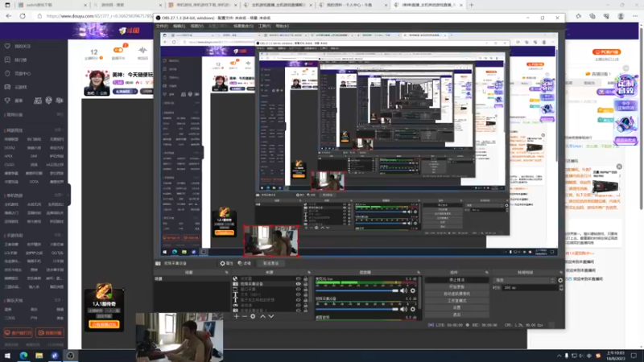Click the browser favorites star icon
This screenshot has height=362, width=644.
579,16
